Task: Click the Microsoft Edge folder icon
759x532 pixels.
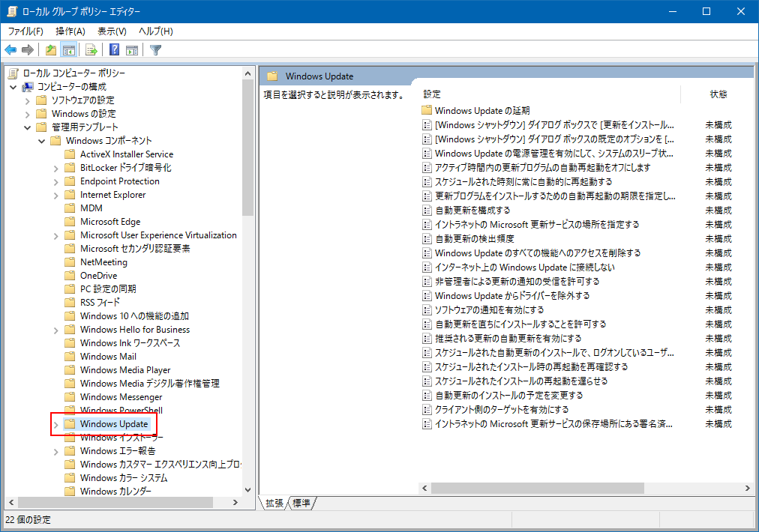Action: coord(70,222)
